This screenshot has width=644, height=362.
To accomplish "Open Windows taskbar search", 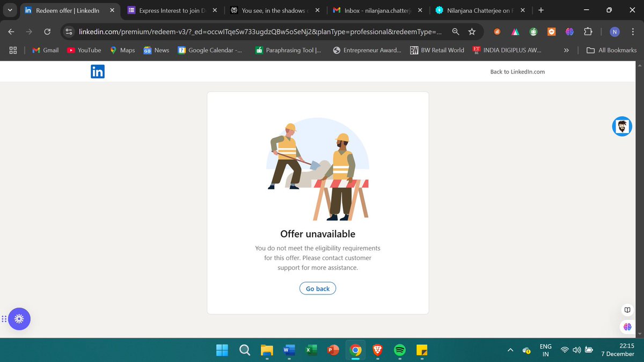I will pyautogui.click(x=244, y=350).
